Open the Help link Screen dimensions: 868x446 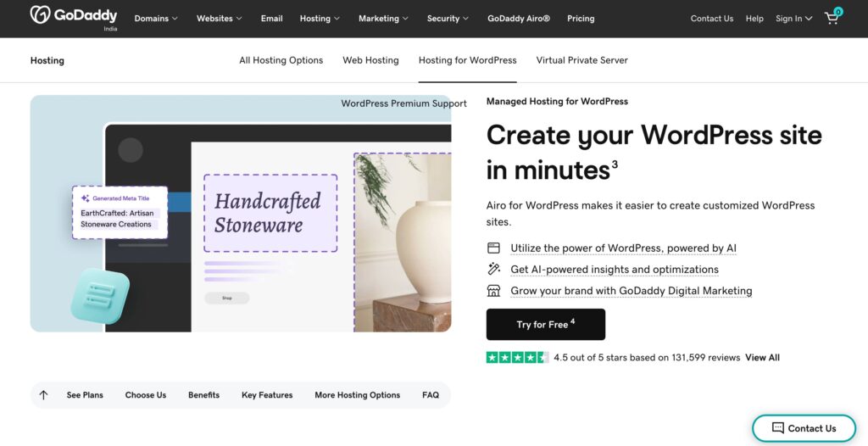coord(754,19)
